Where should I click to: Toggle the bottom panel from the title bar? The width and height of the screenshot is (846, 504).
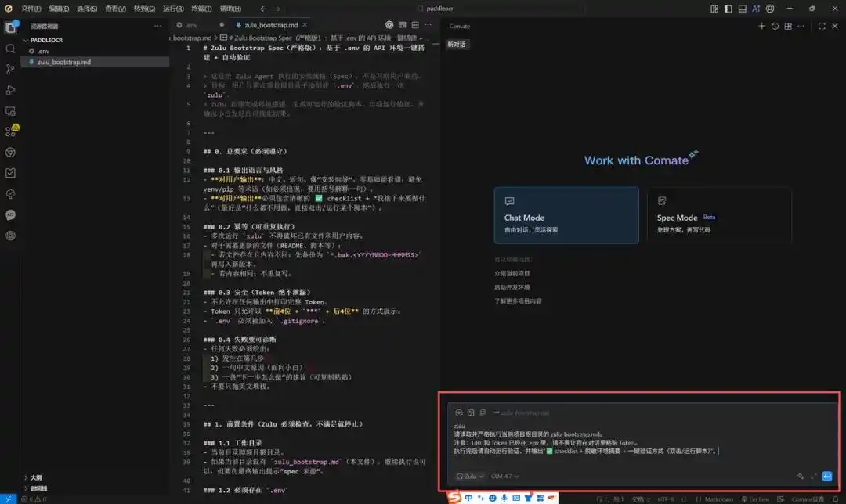743,9
